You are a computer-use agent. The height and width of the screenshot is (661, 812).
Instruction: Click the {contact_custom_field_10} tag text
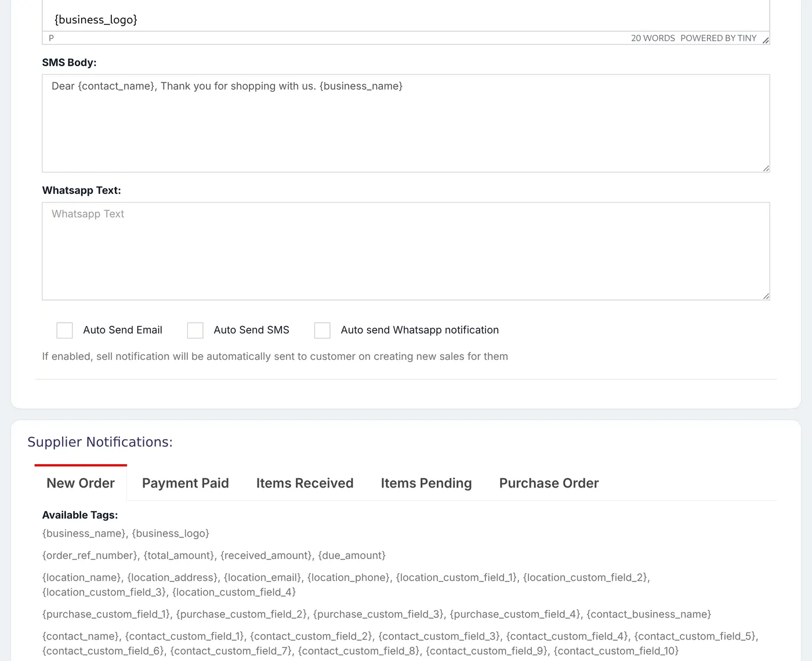pos(617,651)
